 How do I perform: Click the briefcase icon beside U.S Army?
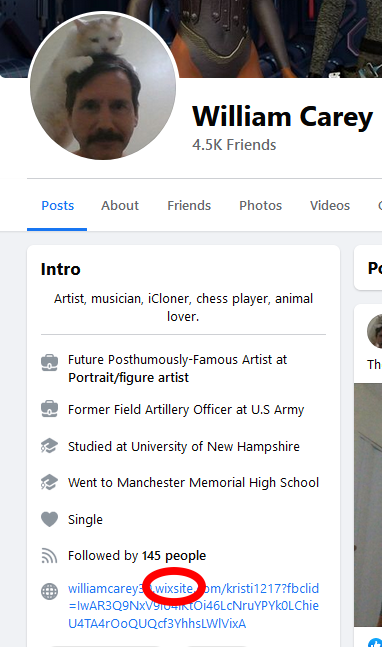click(x=50, y=409)
